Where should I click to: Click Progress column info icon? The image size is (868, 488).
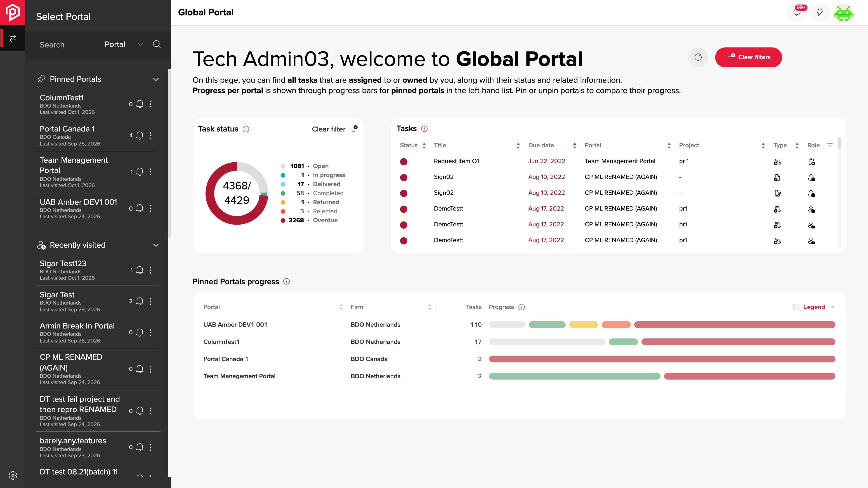pos(522,307)
